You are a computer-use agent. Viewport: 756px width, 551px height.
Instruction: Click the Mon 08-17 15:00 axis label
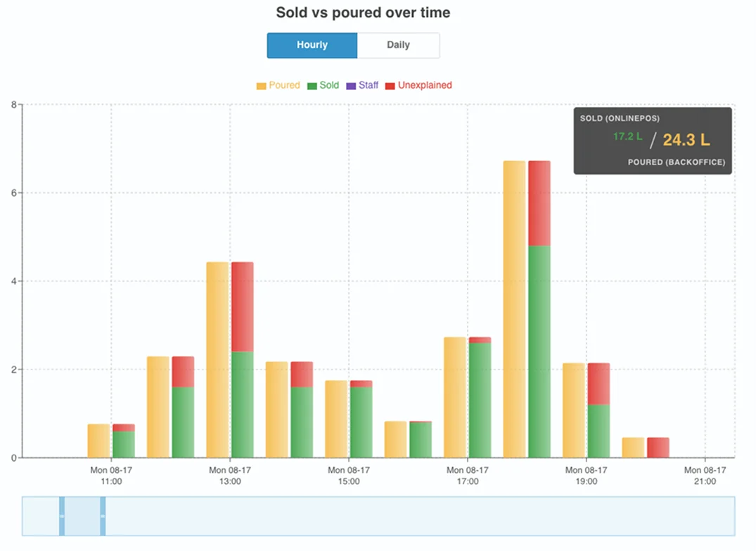point(349,476)
